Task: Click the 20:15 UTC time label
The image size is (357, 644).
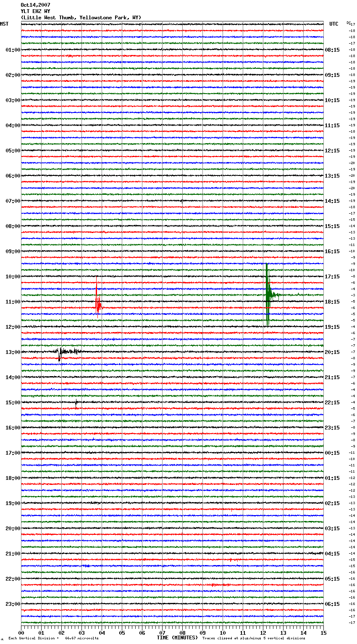Action: coord(332,352)
